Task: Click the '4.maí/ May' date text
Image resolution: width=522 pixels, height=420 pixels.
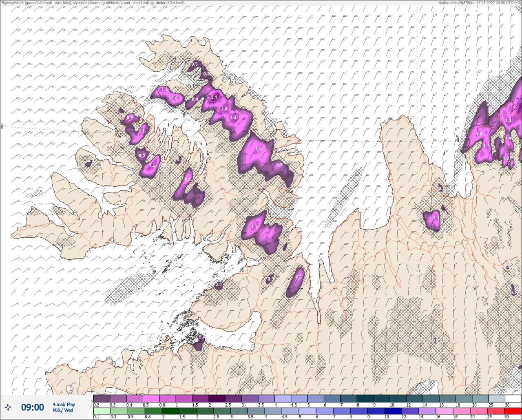Action: point(64,405)
